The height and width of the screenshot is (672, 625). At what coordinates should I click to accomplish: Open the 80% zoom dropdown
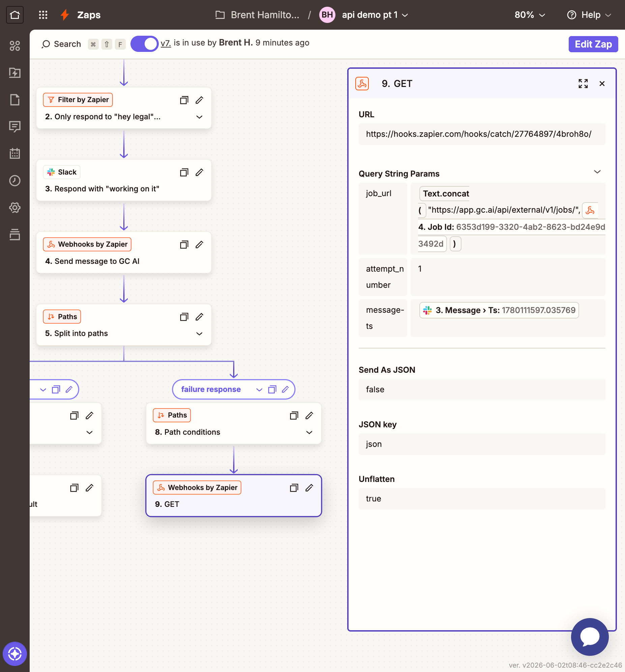[530, 15]
